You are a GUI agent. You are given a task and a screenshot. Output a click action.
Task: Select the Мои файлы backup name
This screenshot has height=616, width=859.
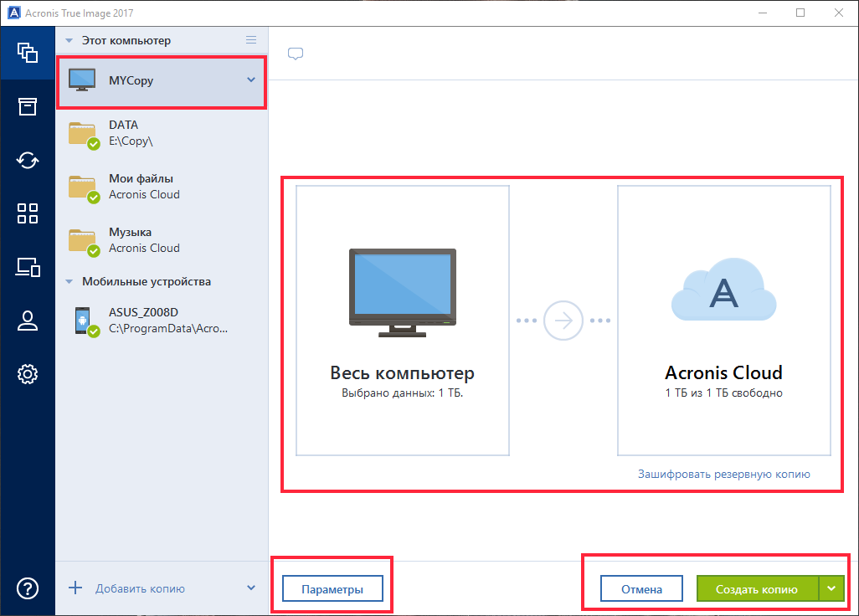[141, 178]
